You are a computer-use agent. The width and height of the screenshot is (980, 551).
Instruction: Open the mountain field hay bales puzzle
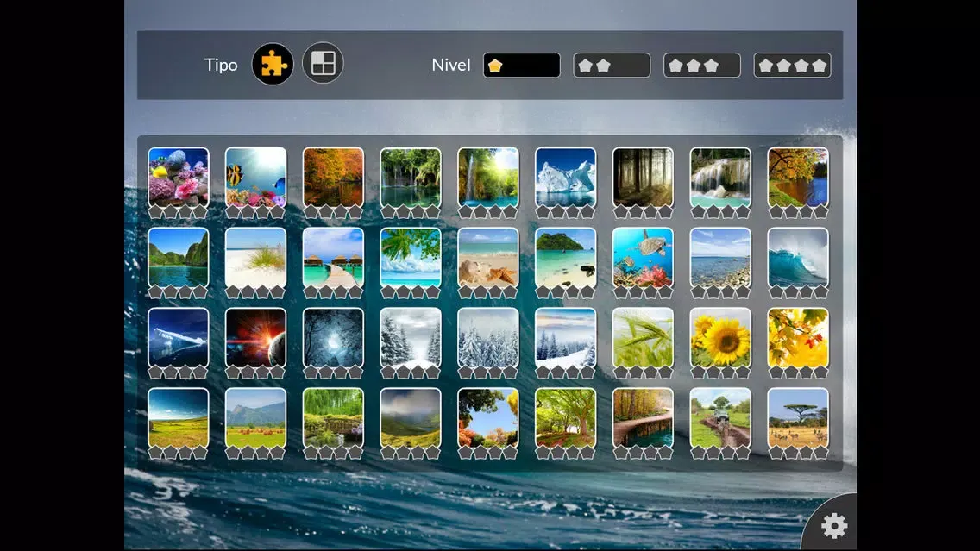[255, 418]
